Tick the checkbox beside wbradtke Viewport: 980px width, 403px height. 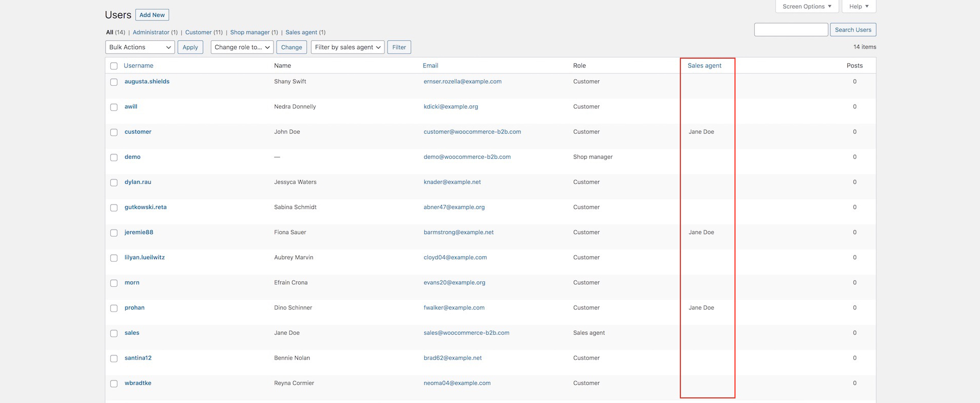114,384
